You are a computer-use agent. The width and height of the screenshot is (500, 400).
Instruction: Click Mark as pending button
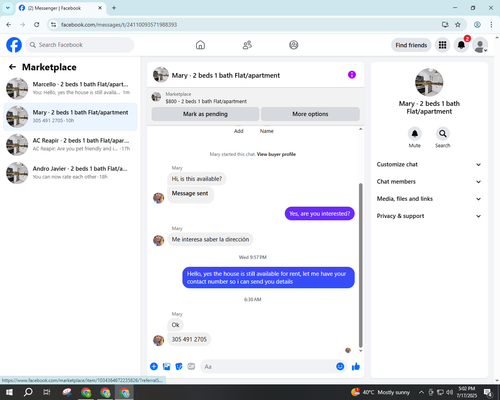click(205, 114)
